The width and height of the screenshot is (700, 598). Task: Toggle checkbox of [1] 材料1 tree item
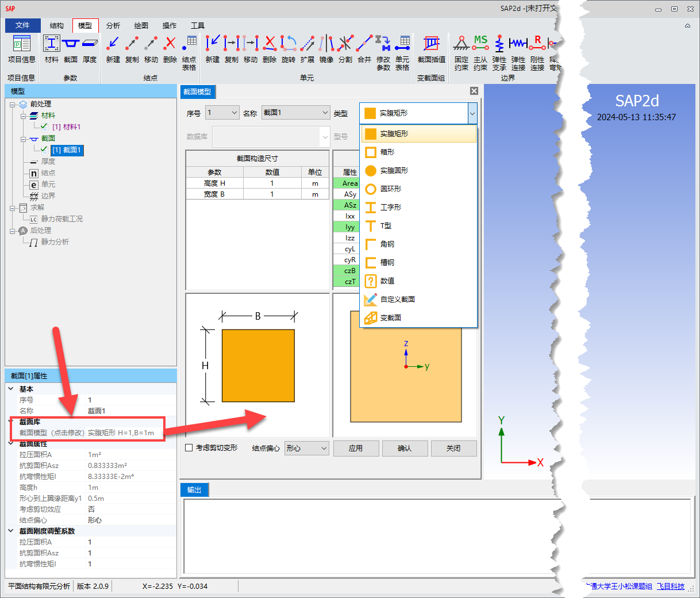[x=44, y=126]
